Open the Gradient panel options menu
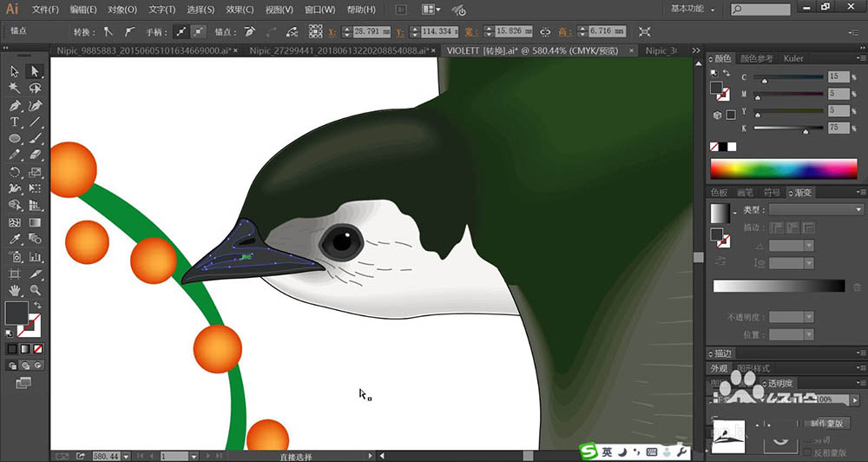This screenshot has height=462, width=868. [861, 192]
